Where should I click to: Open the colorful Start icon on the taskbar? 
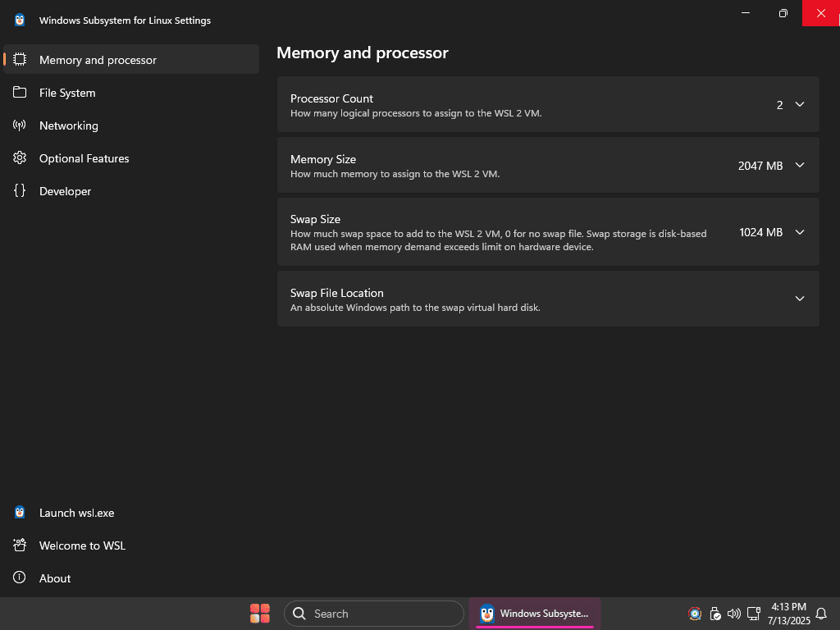pos(260,614)
